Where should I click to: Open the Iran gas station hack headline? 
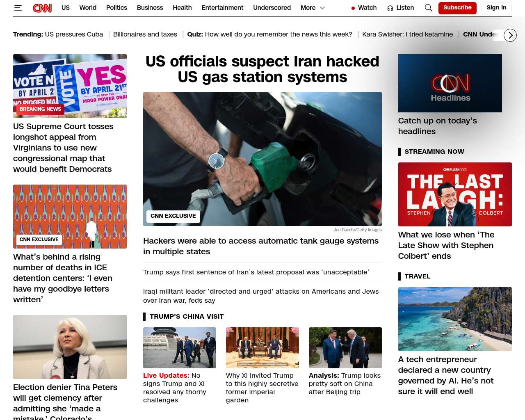[x=262, y=69]
